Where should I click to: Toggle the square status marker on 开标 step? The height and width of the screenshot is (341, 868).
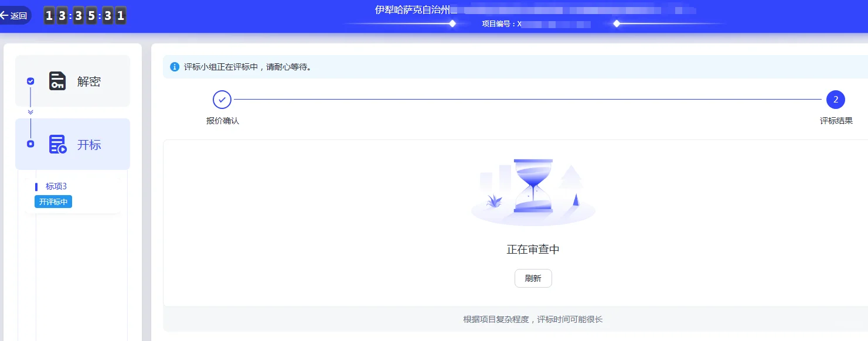(30, 144)
